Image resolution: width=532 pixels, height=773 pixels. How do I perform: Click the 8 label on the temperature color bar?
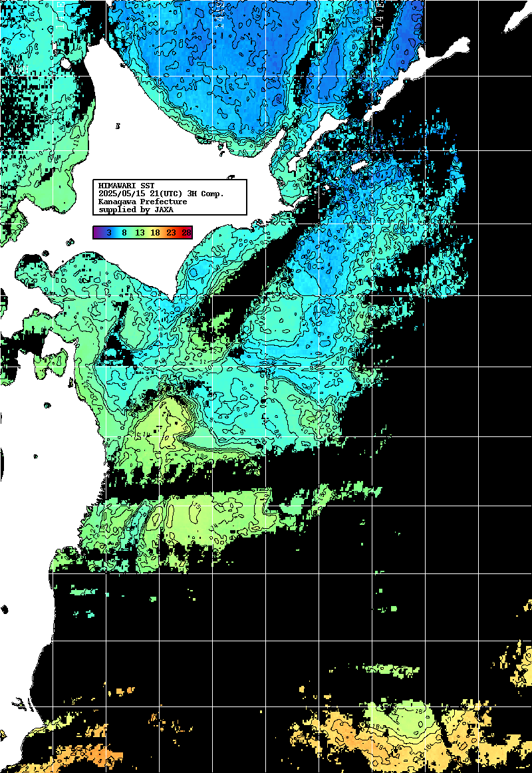(124, 232)
